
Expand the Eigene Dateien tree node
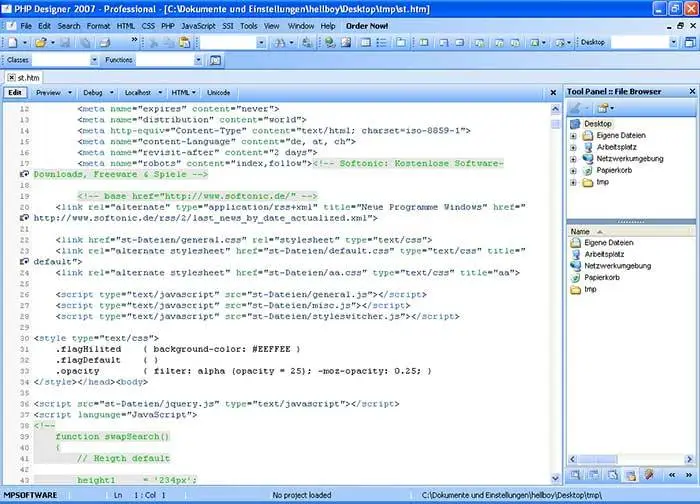574,136
